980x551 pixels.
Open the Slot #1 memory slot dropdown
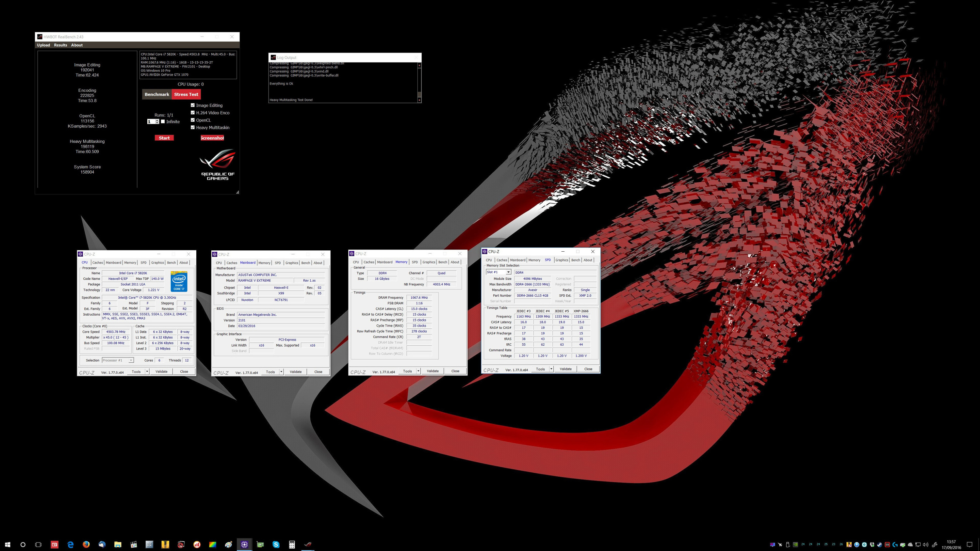pyautogui.click(x=498, y=272)
